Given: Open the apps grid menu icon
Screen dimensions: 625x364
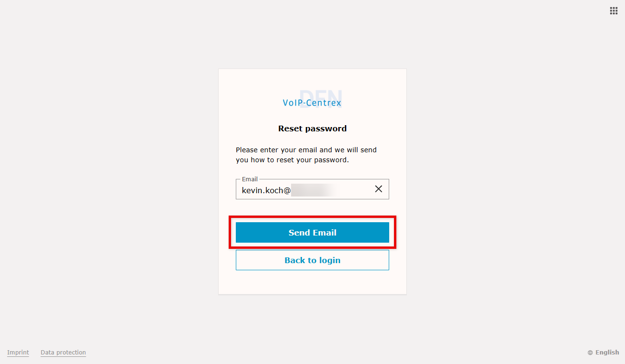Looking at the screenshot, I should [x=614, y=11].
